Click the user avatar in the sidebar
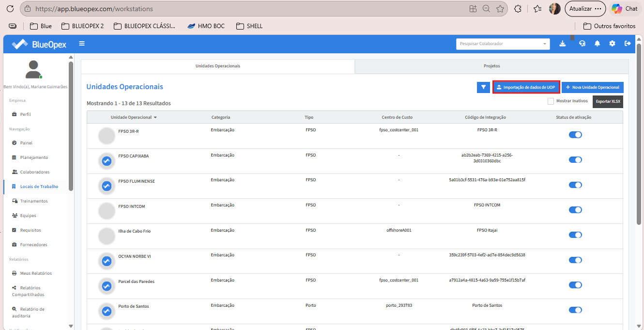644x330 pixels. pyautogui.click(x=33, y=69)
